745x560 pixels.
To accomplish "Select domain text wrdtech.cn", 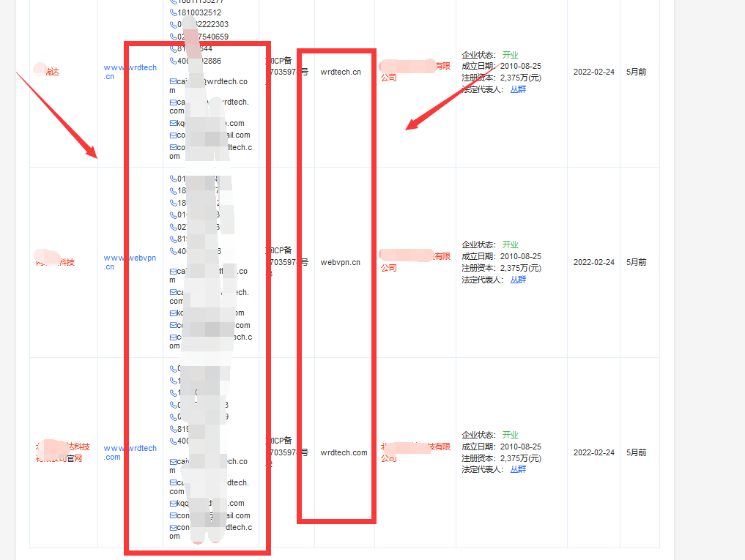I will tap(341, 72).
